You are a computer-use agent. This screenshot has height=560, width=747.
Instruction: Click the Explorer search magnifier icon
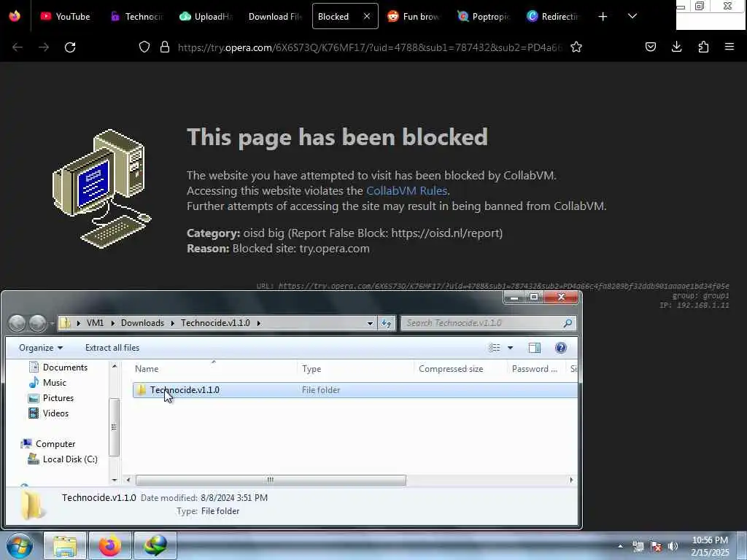(568, 323)
